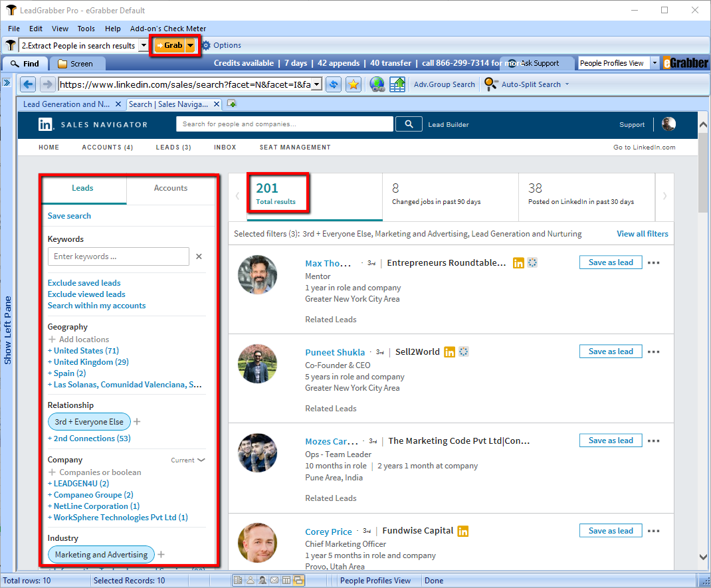Click the yellow star favorites icon
Viewport: 711px width, 588px height.
[x=354, y=84]
